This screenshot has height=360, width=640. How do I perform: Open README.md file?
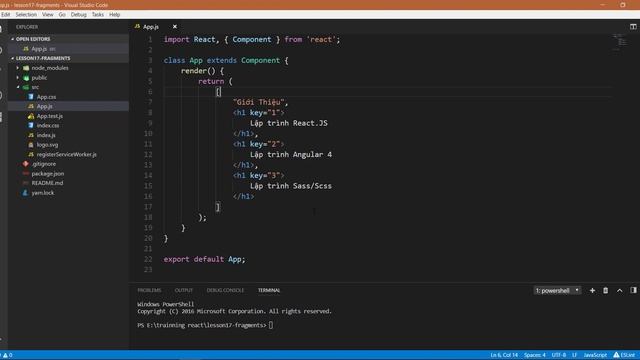click(47, 183)
